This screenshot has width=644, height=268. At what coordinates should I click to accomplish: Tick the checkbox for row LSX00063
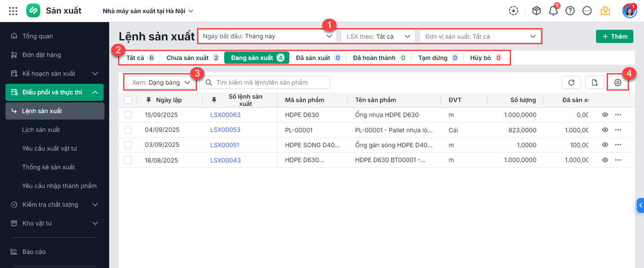tap(128, 115)
